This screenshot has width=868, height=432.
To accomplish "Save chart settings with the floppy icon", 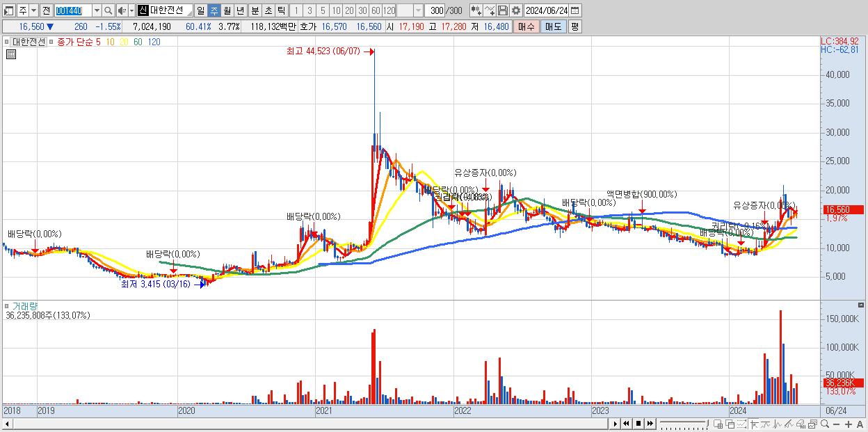I will point(502,10).
